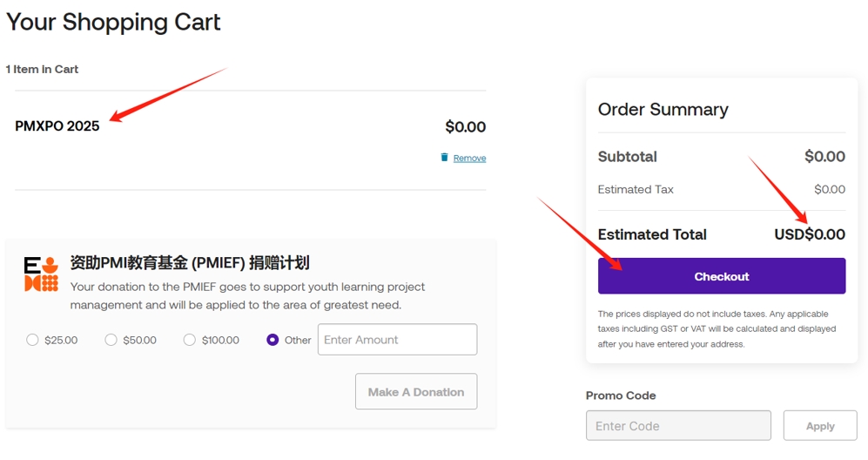Screen dimensions: 868x460
Task: Click the PMXPO 2025 item title
Action: click(x=57, y=126)
